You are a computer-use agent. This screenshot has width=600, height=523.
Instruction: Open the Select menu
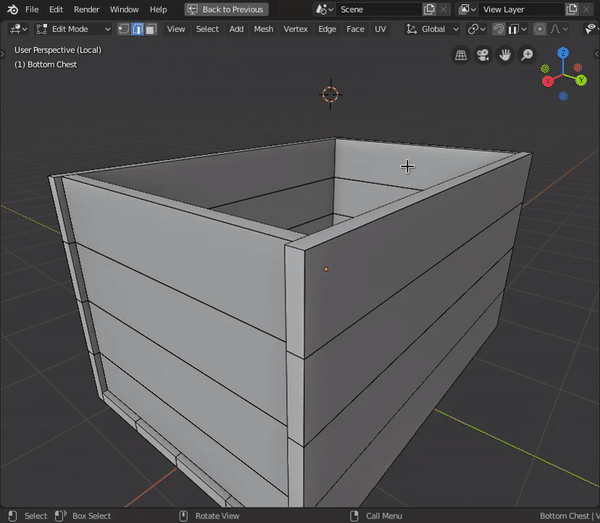(x=207, y=29)
